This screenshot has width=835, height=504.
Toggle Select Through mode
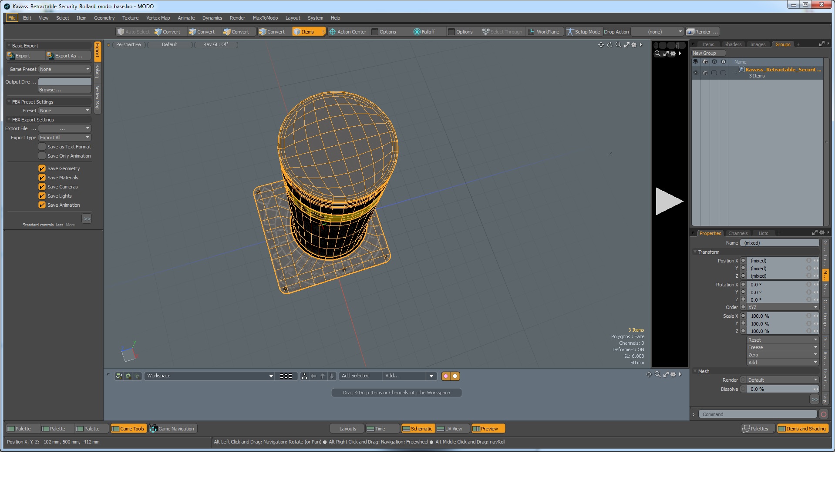[x=502, y=32]
